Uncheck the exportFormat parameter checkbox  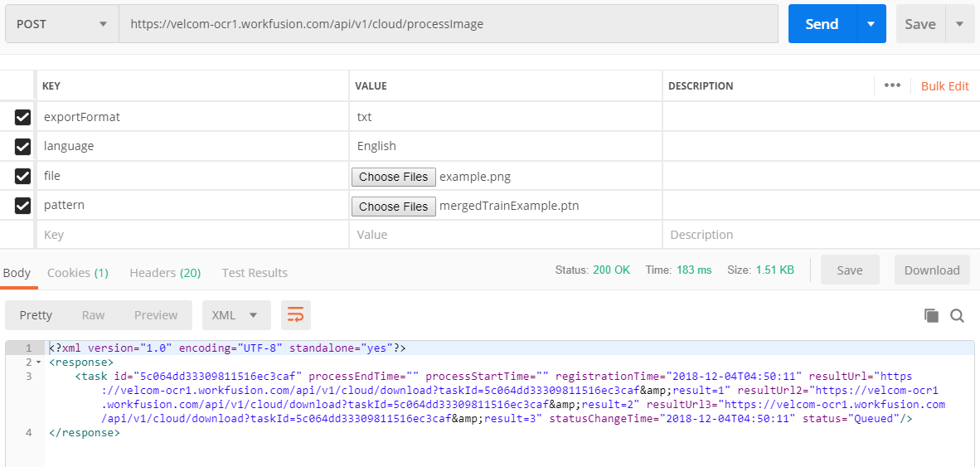(x=22, y=117)
